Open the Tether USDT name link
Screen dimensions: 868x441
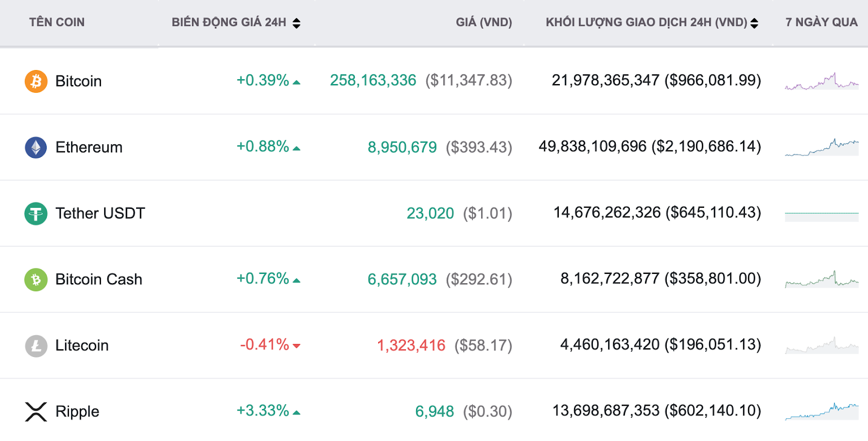point(100,214)
